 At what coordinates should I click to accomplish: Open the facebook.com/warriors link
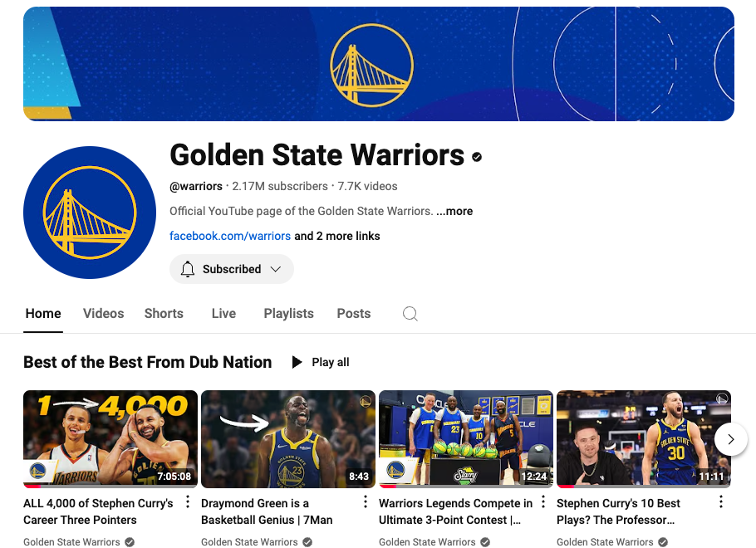230,236
